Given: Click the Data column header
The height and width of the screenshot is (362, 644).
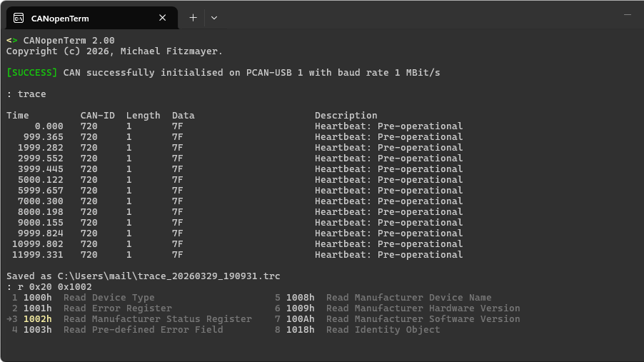Looking at the screenshot, I should click(183, 116).
